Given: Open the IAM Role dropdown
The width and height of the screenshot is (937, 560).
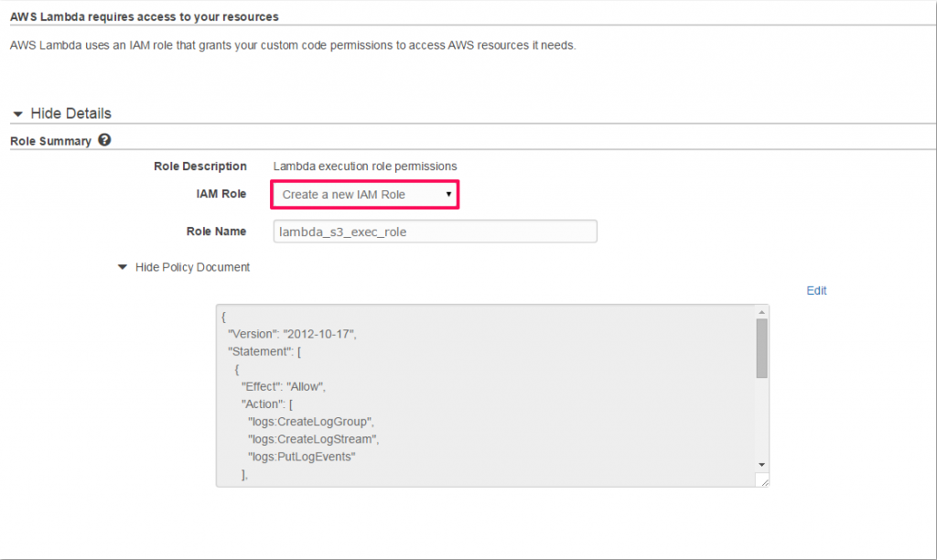Looking at the screenshot, I should pos(364,194).
